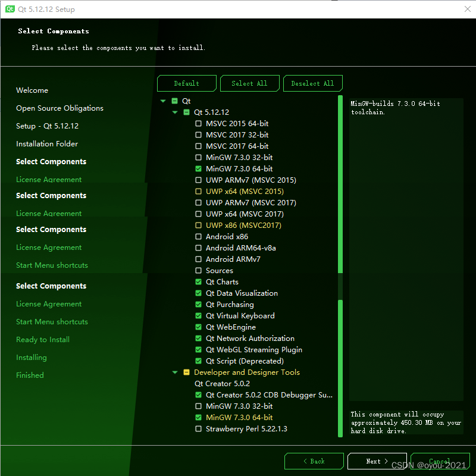The width and height of the screenshot is (476, 476).
Task: Uncheck MinGW 7.3.0 64-bit
Action: (x=199, y=168)
